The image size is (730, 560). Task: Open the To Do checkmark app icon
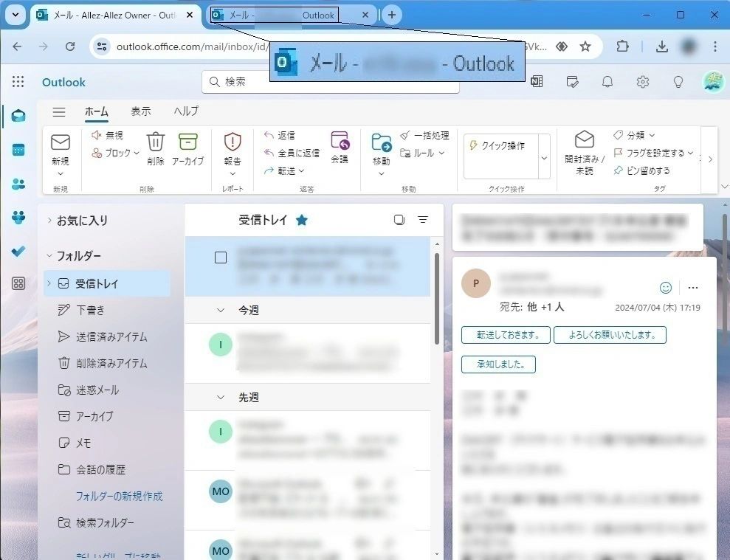click(x=18, y=252)
